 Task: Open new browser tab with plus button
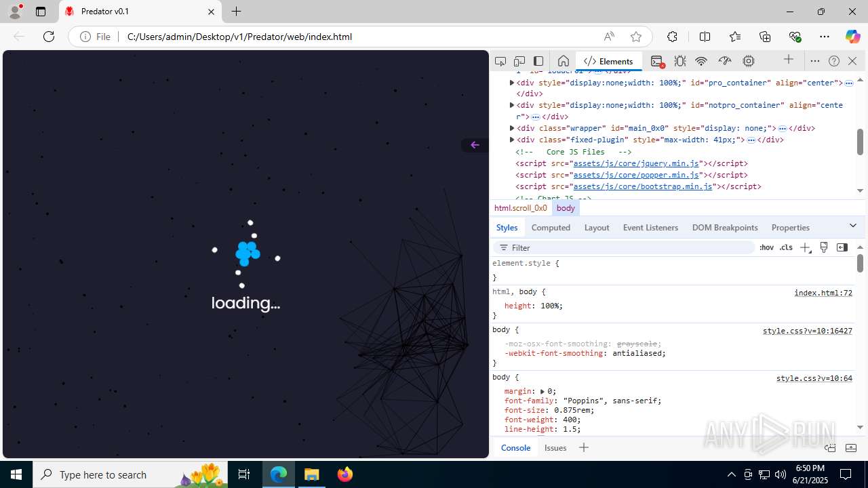236,12
